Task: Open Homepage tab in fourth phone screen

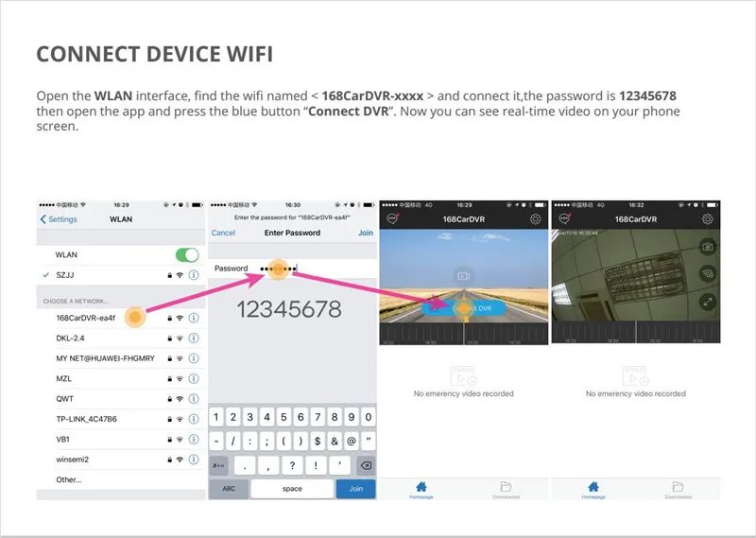Action: pyautogui.click(x=593, y=489)
